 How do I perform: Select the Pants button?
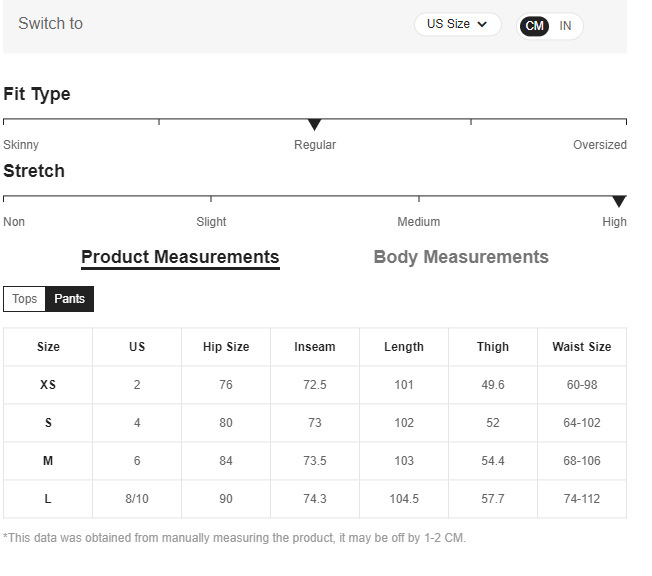click(x=70, y=299)
